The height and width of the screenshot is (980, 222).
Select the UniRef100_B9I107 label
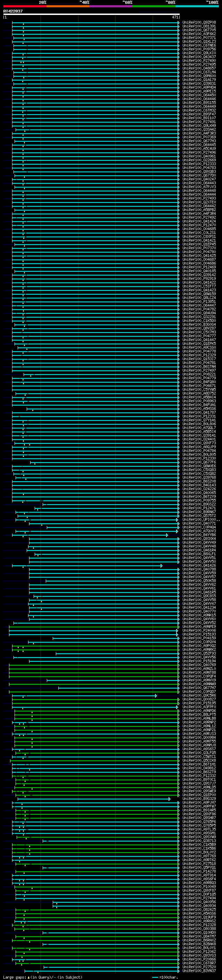[x=199, y=118]
